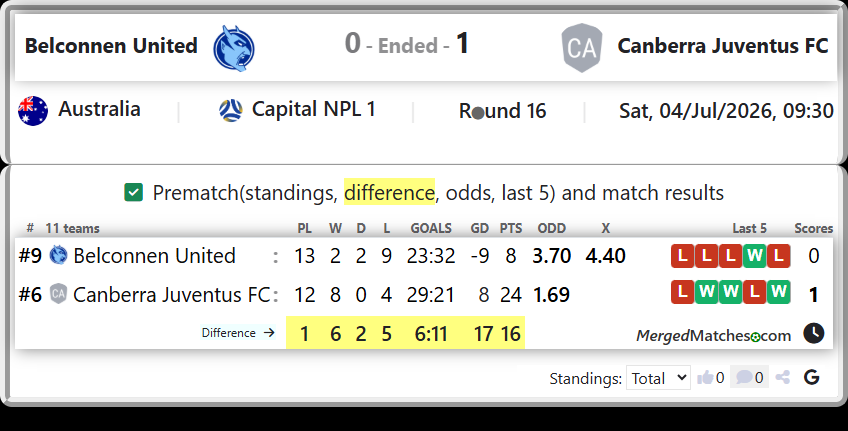Select the Round 16 label

point(502,111)
